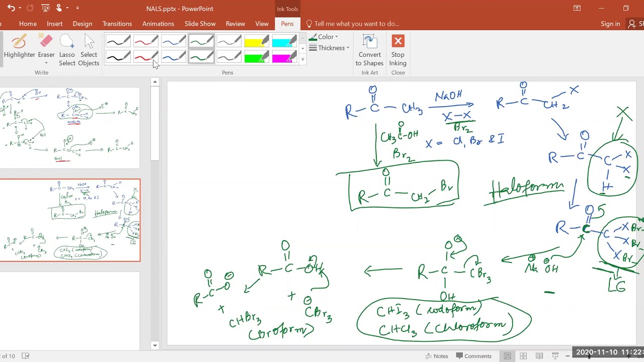The image size is (644, 362).
Task: Open Touch/Mouse mode dropdown arrow
Action: click(x=67, y=8)
